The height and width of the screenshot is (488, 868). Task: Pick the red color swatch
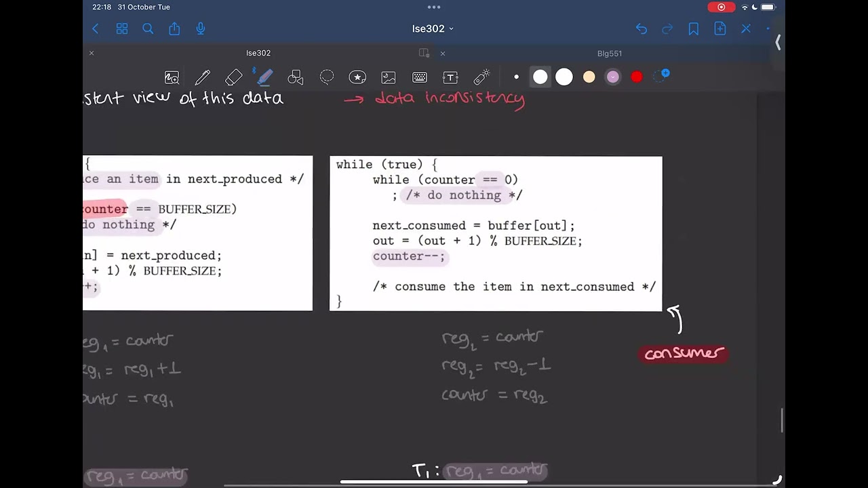[637, 77]
